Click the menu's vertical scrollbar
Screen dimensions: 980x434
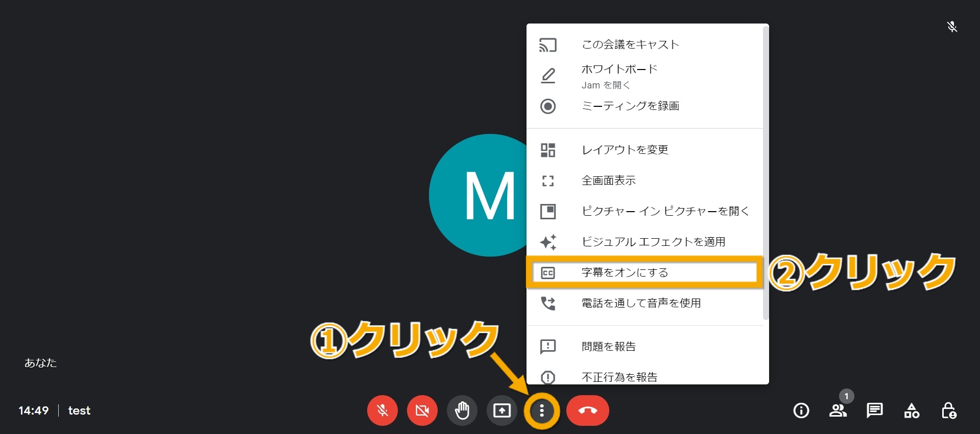click(766, 174)
